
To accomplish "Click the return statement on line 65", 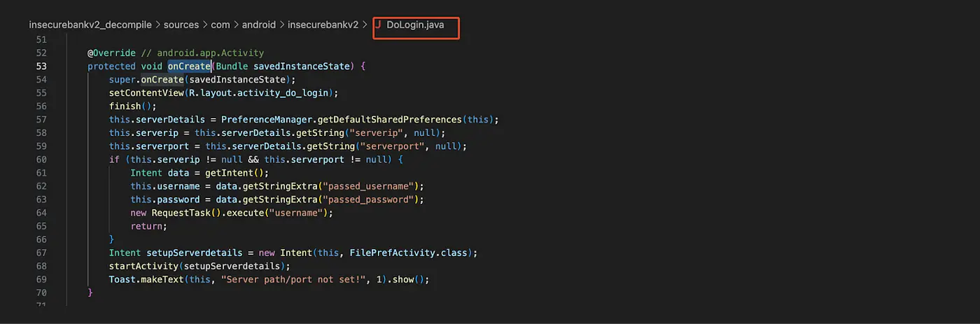I will pos(149,226).
